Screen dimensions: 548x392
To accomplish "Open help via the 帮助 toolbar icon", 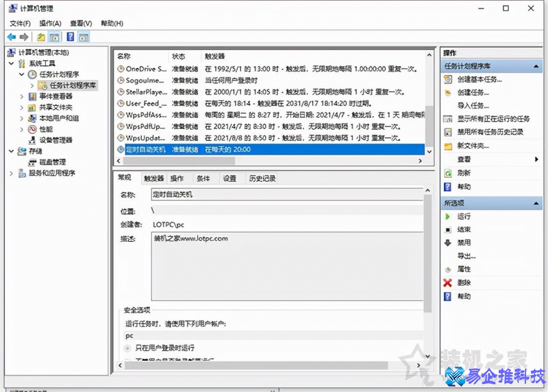I will click(70, 37).
